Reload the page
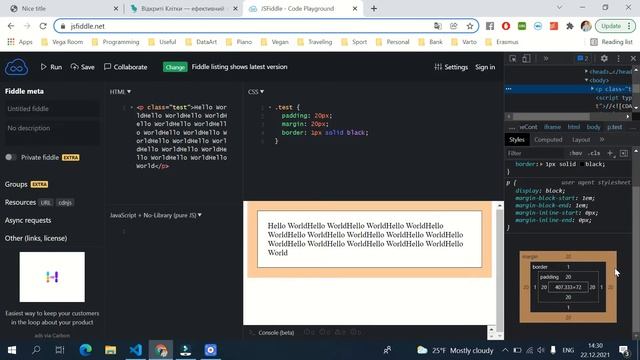This screenshot has width=640, height=360. pyautogui.click(x=43, y=26)
